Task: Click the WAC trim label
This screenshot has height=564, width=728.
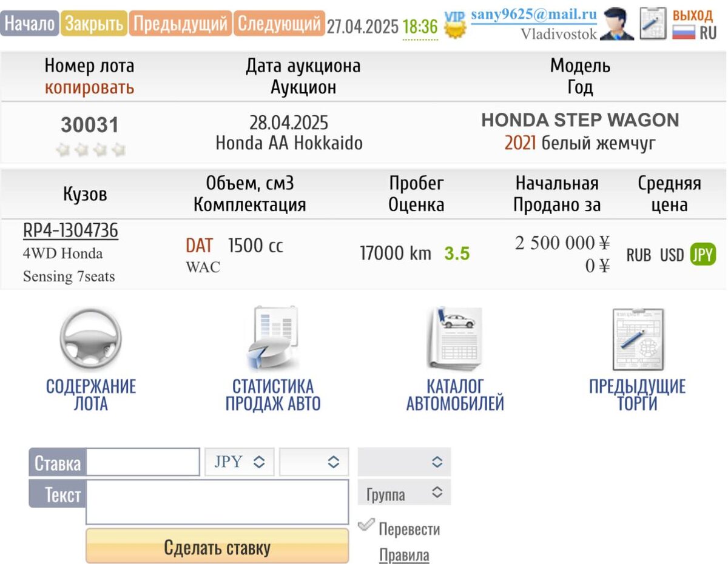Action: point(203,267)
